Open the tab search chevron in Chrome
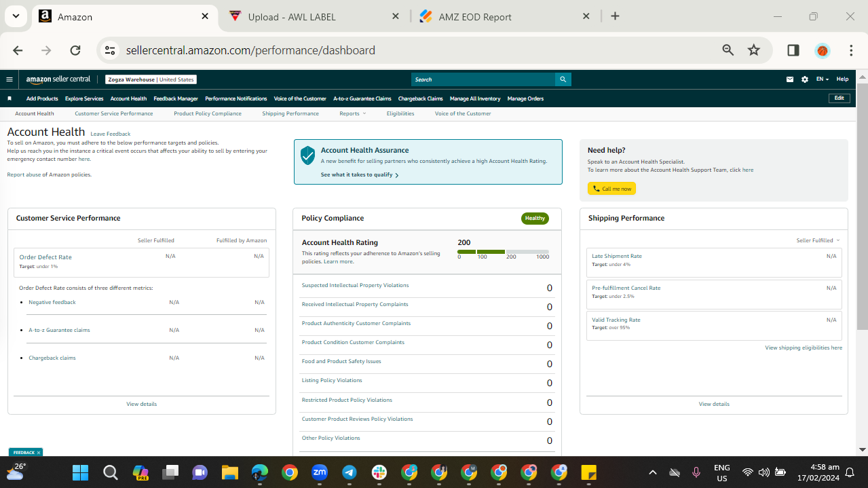 pos(16,16)
